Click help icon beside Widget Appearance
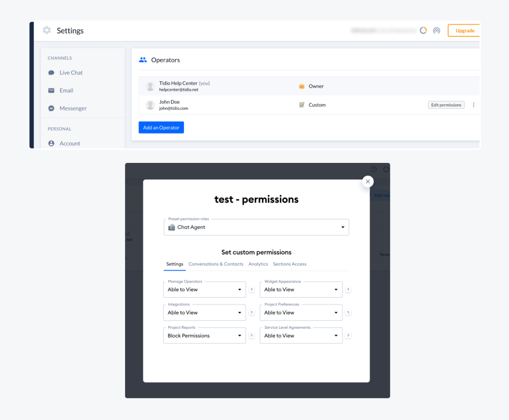This screenshot has height=420, width=509. click(x=348, y=290)
